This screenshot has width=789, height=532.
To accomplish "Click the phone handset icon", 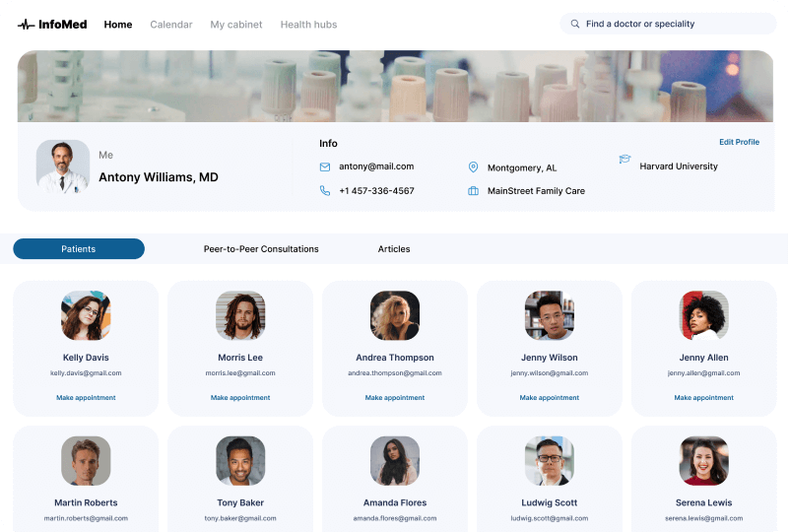I will 325,191.
